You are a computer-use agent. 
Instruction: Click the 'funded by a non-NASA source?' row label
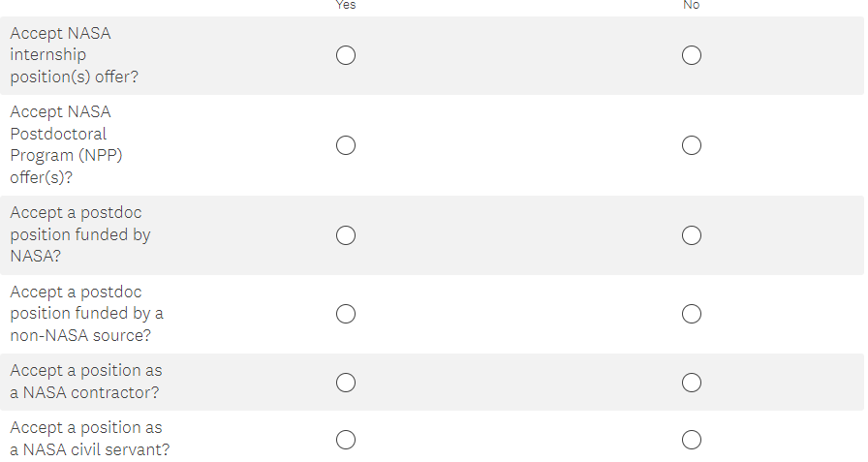pyautogui.click(x=86, y=314)
